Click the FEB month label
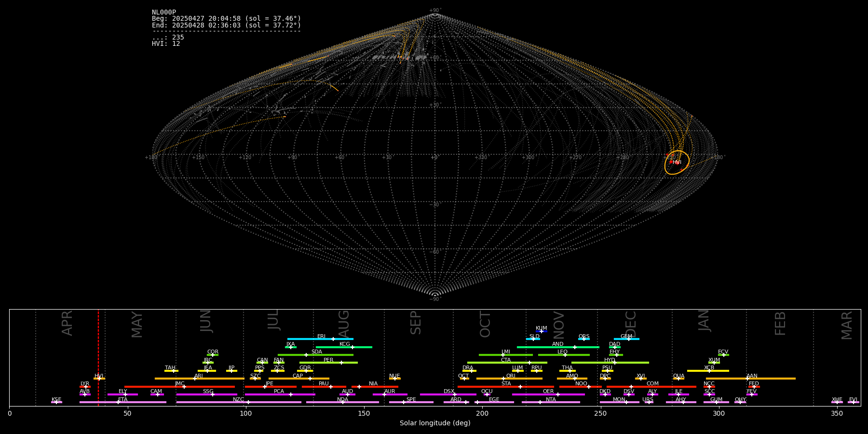 780,323
